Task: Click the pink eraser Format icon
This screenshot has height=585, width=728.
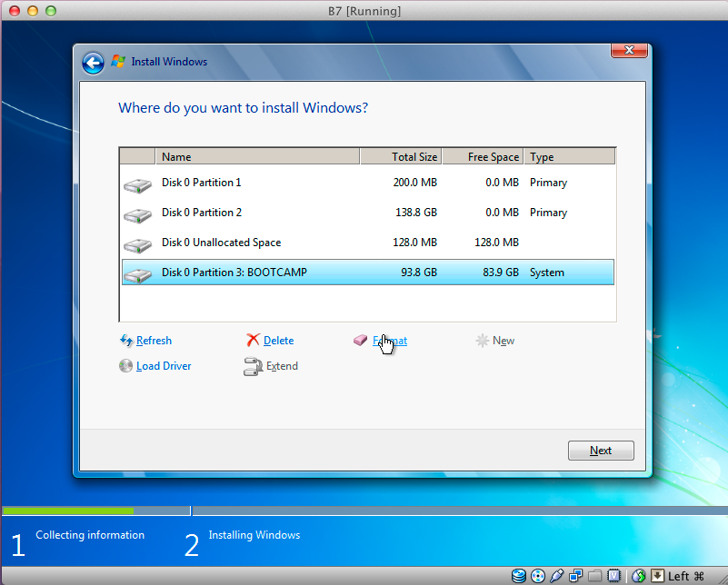Action: pos(360,340)
